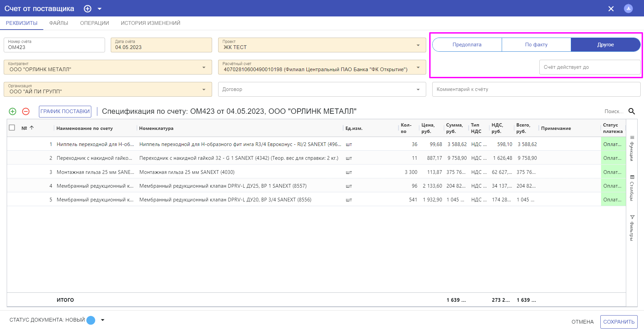Click the round download icon in the header
Viewport: 644px width, 332px height.
628,8
